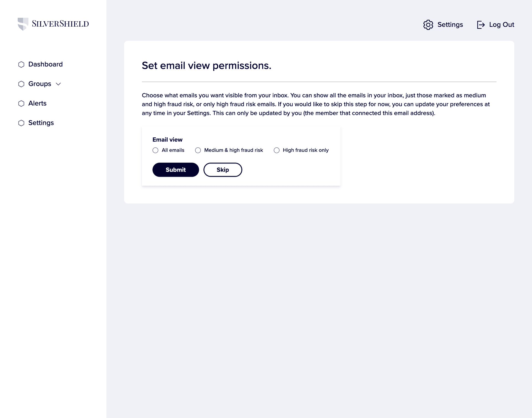Viewport: 532px width, 418px height.
Task: Click the Submit button
Action: pyautogui.click(x=175, y=170)
